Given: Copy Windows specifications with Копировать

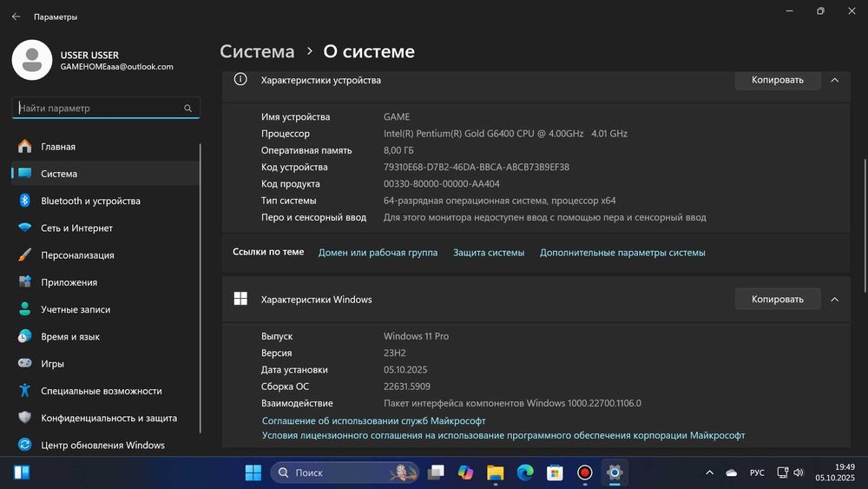Looking at the screenshot, I should (777, 299).
